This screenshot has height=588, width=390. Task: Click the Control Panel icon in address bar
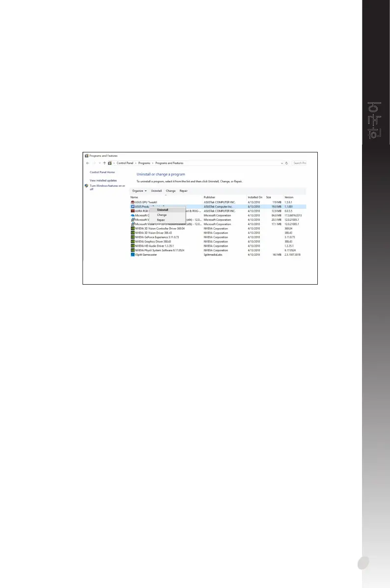click(110, 163)
